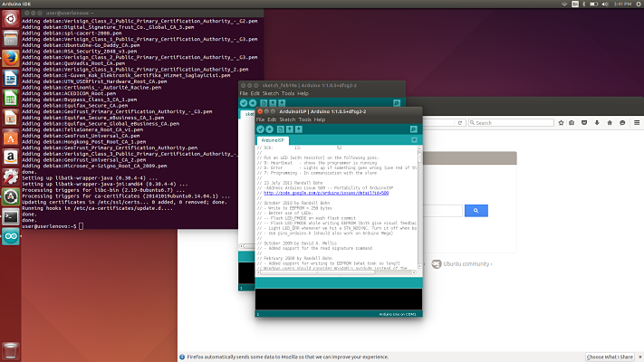
Task: Open Trash from launcher
Action: pos(11,351)
